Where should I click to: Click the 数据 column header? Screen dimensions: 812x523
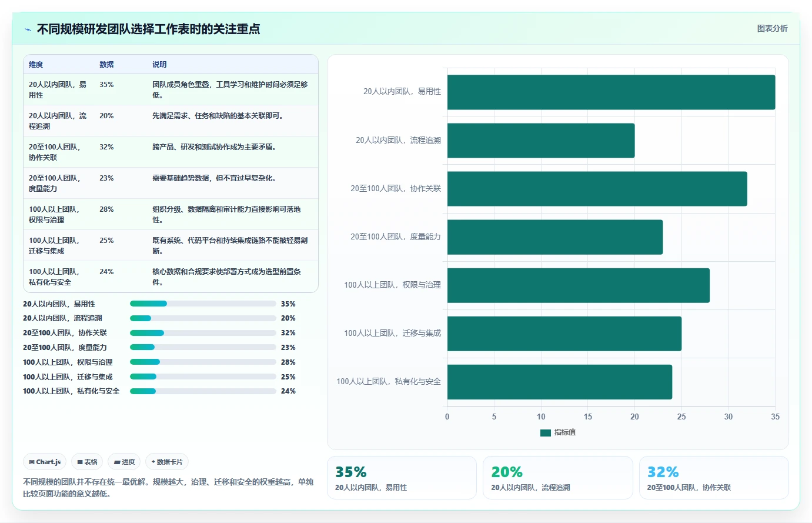(106, 65)
